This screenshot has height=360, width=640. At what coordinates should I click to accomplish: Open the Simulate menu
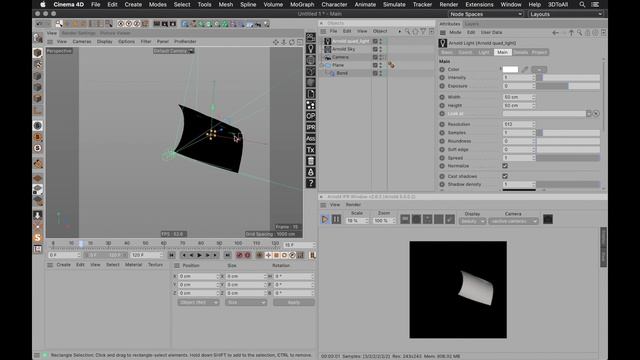pos(394,4)
